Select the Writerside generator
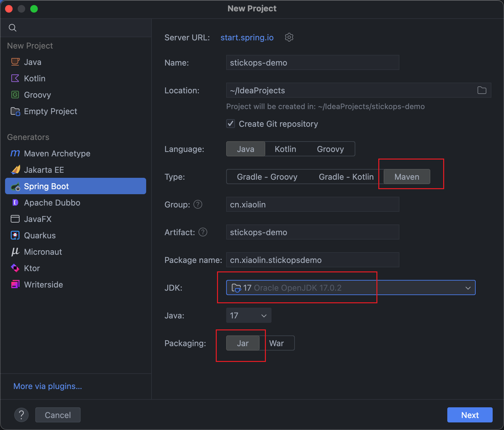 pyautogui.click(x=43, y=284)
